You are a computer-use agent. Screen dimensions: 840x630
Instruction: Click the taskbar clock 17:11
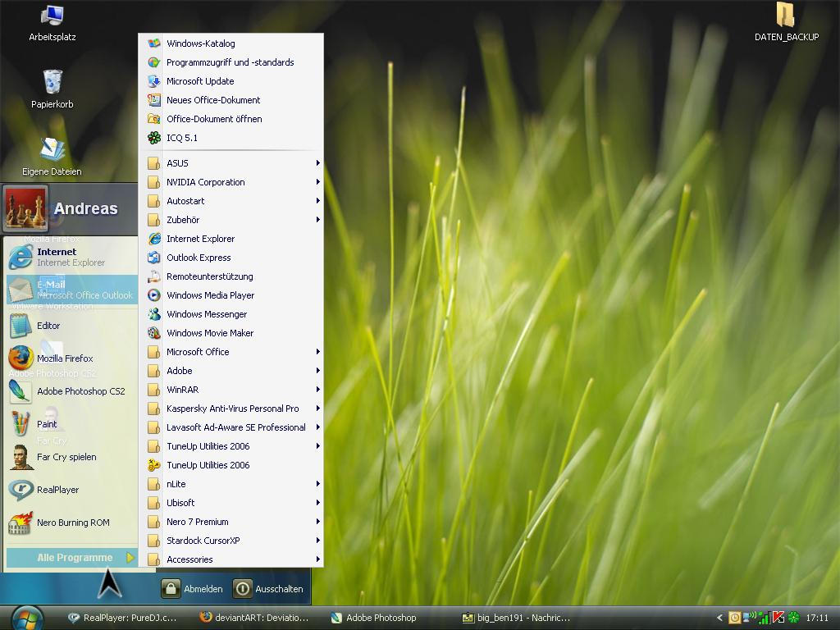[x=817, y=618]
